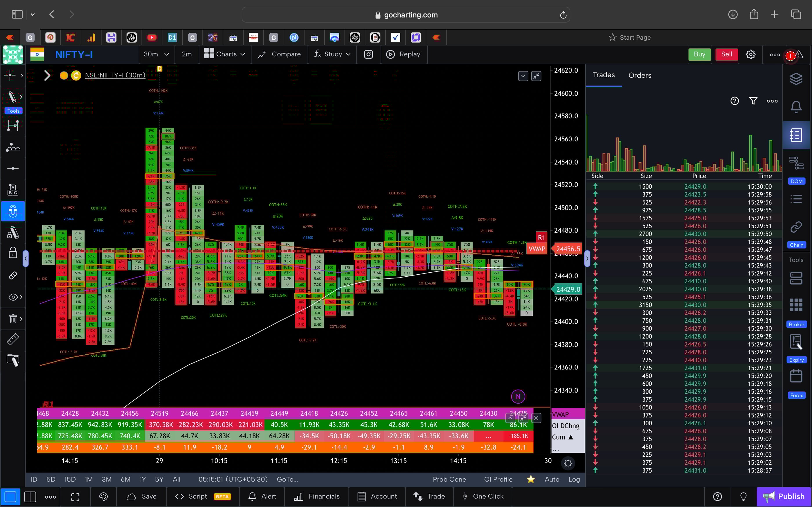The image size is (812, 507).
Task: Open the text annotation ABC tool
Action: coord(13,189)
